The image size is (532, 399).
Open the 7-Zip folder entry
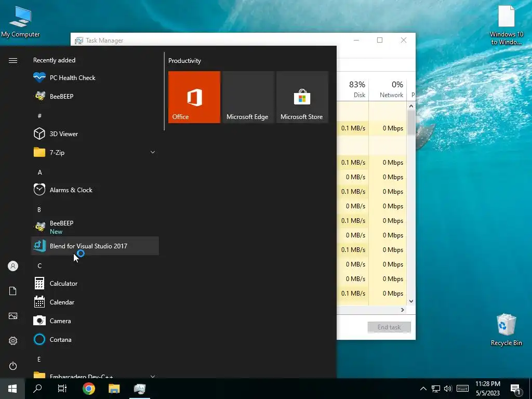coord(95,152)
